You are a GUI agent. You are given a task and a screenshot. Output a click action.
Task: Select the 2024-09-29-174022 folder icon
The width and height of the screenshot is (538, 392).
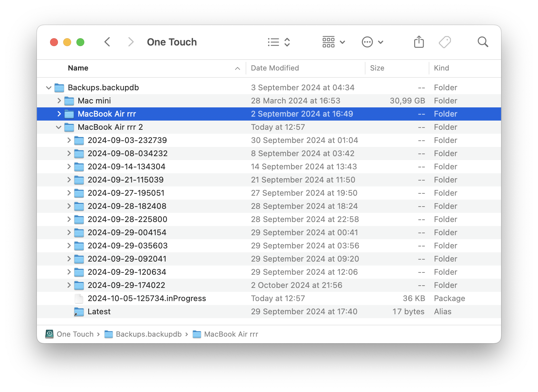tap(79, 285)
